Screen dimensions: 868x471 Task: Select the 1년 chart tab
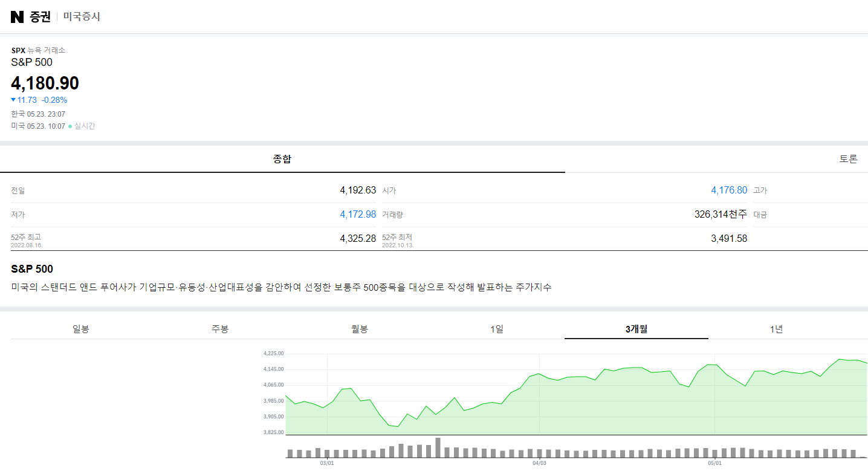(777, 329)
